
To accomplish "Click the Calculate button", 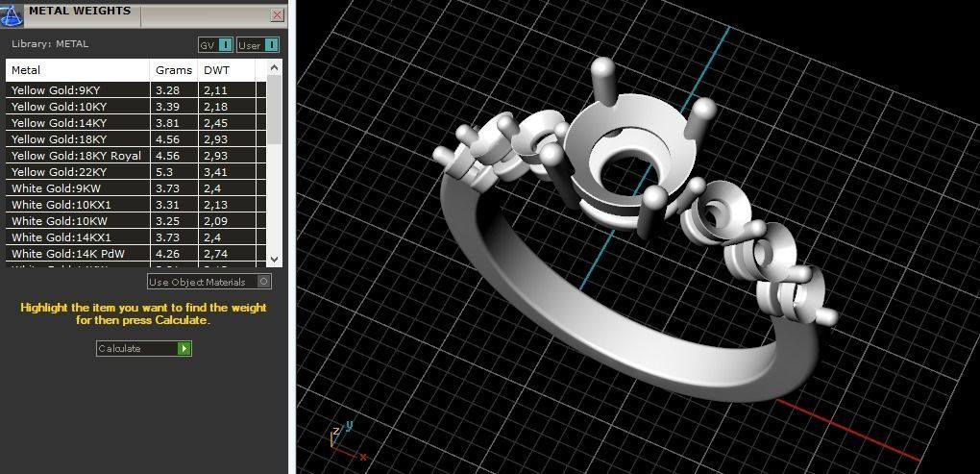I will [144, 348].
